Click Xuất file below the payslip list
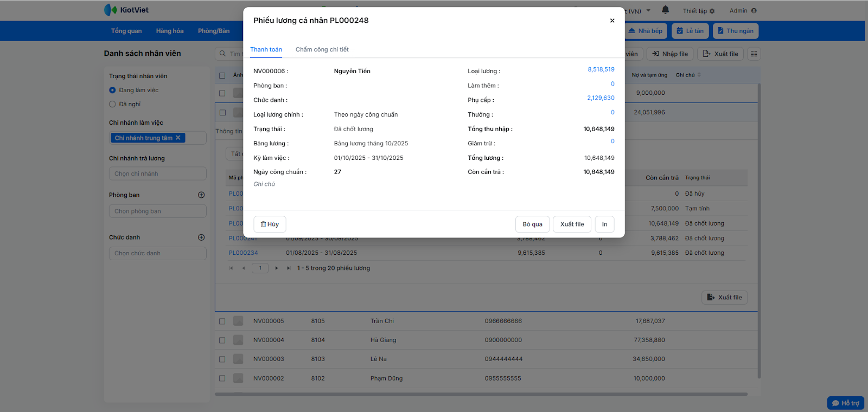This screenshot has width=868, height=412. [725, 297]
